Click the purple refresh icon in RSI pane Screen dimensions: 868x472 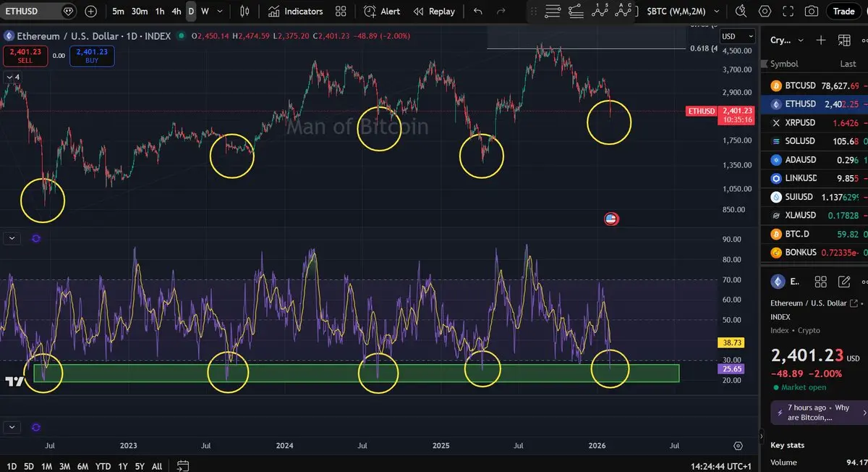(37, 237)
